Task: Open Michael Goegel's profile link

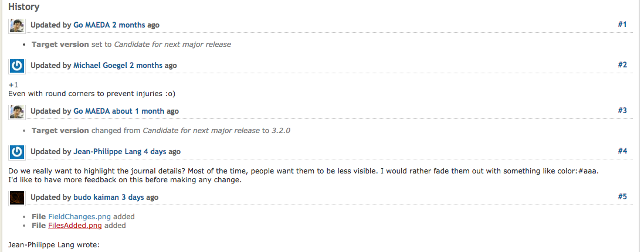Action: pyautogui.click(x=100, y=66)
